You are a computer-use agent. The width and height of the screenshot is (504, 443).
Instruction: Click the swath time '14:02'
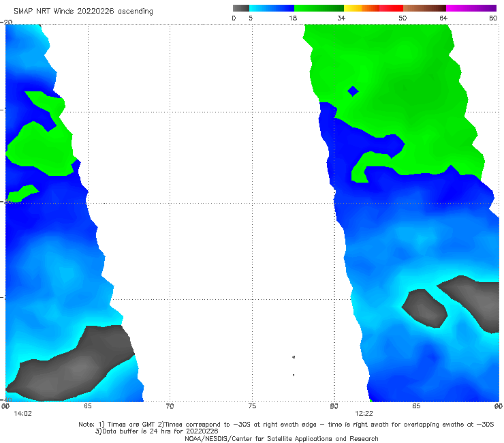[23, 414]
